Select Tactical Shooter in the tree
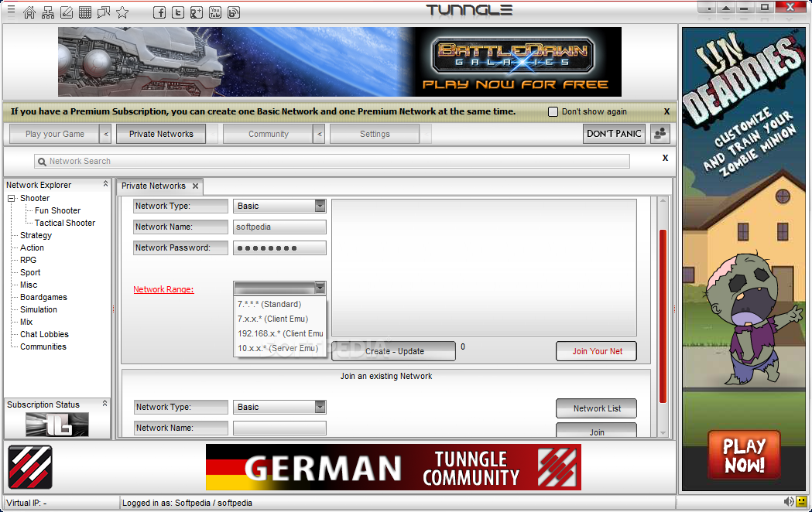812x512 pixels. coord(65,223)
